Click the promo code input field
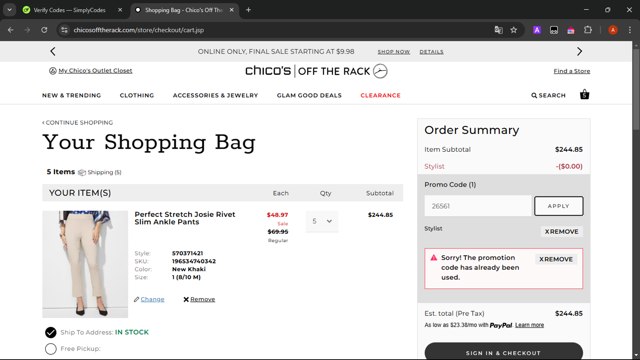The height and width of the screenshot is (360, 640). (478, 206)
